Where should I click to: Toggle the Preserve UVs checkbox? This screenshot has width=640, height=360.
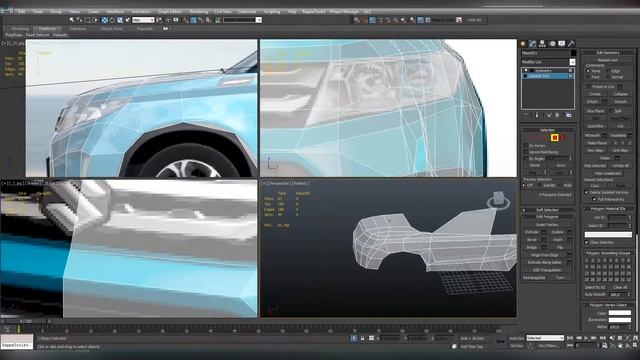[588, 87]
